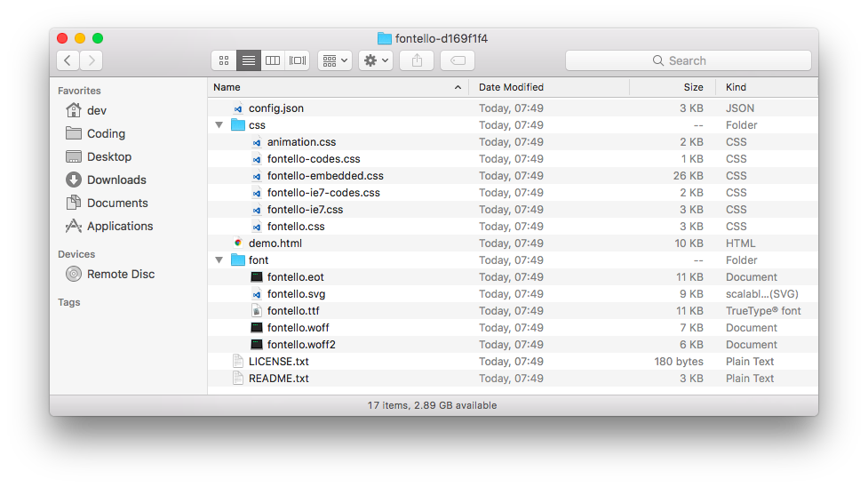
Task: Select the fontello.css file icon
Action: click(x=256, y=227)
